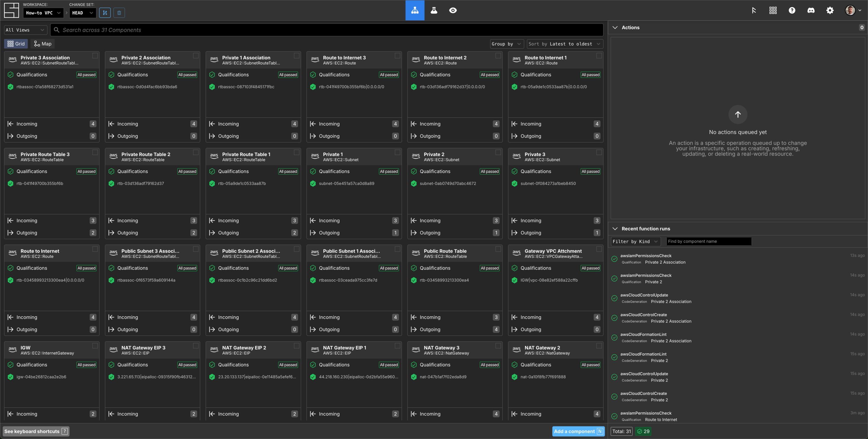The height and width of the screenshot is (439, 868).
Task: Click resource id nat-047b1af7f02eda8d9
Action: pos(443,377)
